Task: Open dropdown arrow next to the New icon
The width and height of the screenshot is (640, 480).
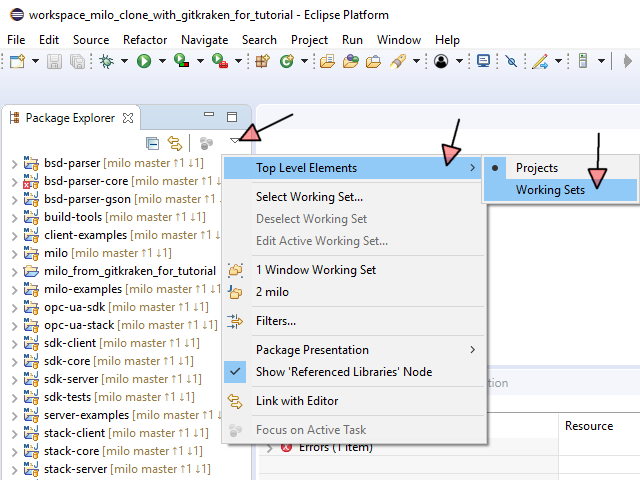Action: tap(36, 61)
